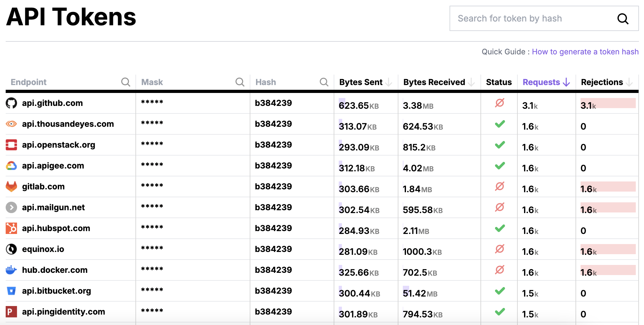Image resolution: width=644 pixels, height=325 pixels.
Task: Open the api.bitbucket.org endpoint row
Action: point(56,291)
